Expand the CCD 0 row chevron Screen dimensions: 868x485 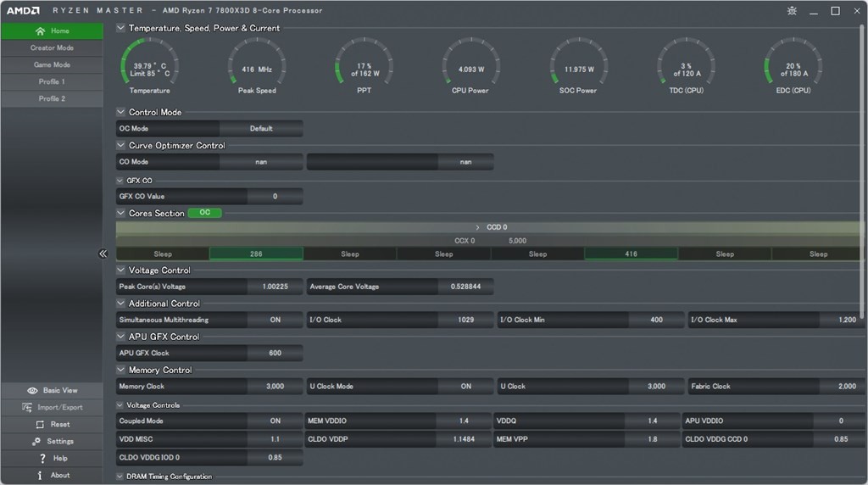point(478,228)
